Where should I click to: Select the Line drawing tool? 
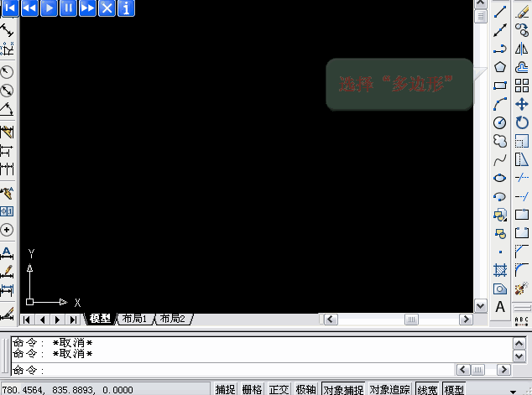(500, 12)
